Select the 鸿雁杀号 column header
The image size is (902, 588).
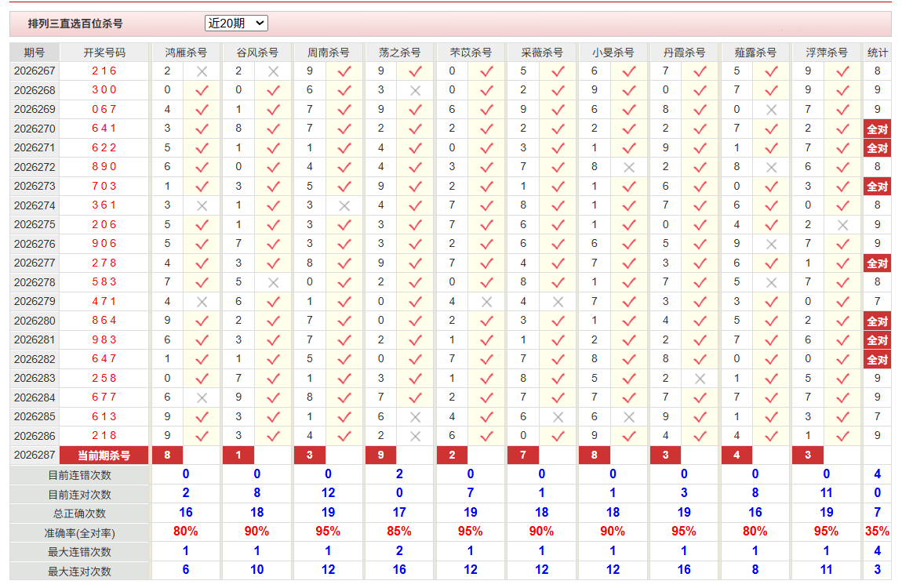point(186,53)
